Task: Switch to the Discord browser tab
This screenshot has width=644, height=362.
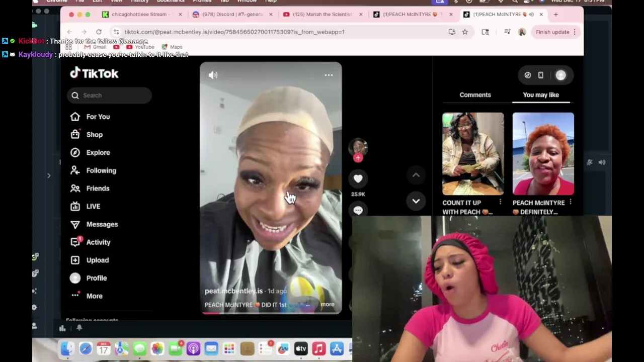Action: point(232,15)
